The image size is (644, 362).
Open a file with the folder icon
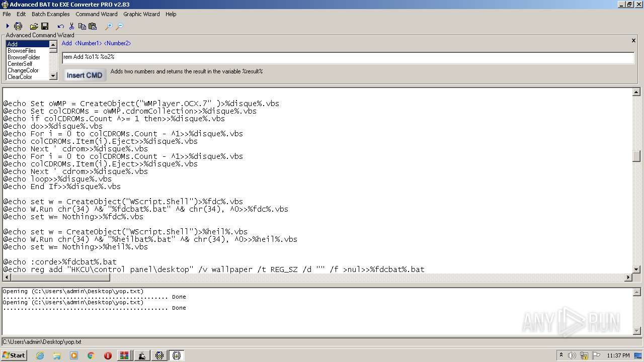click(34, 26)
